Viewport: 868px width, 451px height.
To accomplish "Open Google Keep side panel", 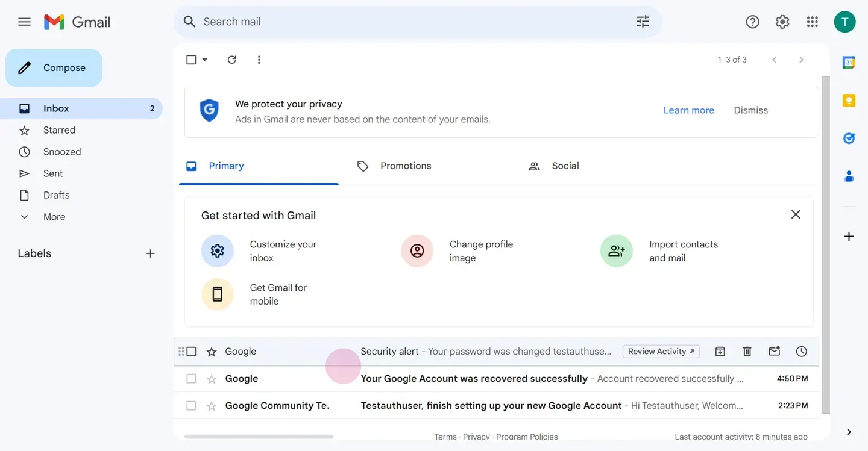I will click(x=849, y=101).
